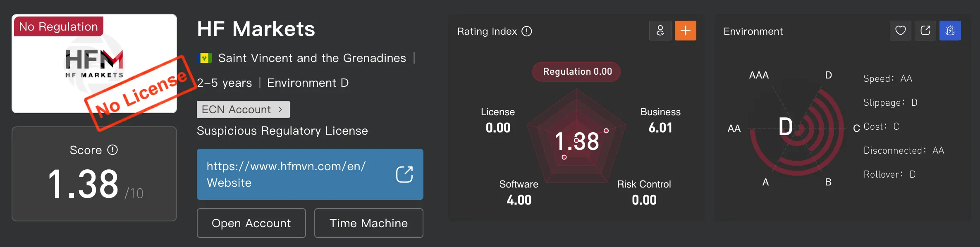The height and width of the screenshot is (247, 980).
Task: Open the hfmvn.com website link
Action: pos(310,174)
